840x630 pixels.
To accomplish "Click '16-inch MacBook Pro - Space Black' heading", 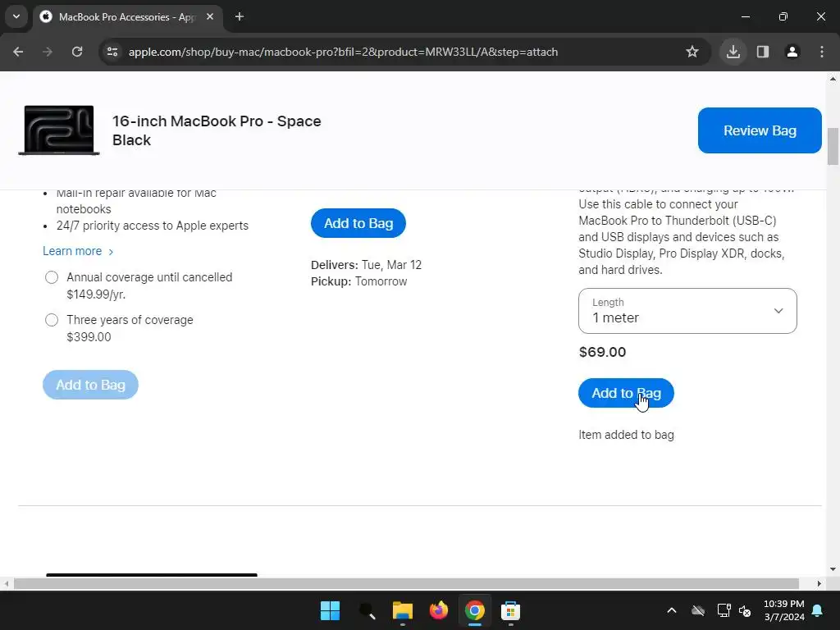I will (x=217, y=130).
